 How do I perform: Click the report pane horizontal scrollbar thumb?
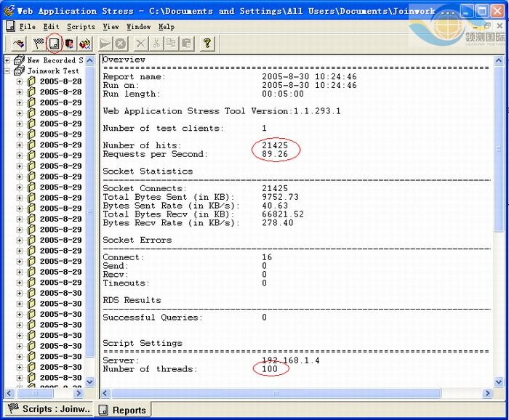[276, 393]
